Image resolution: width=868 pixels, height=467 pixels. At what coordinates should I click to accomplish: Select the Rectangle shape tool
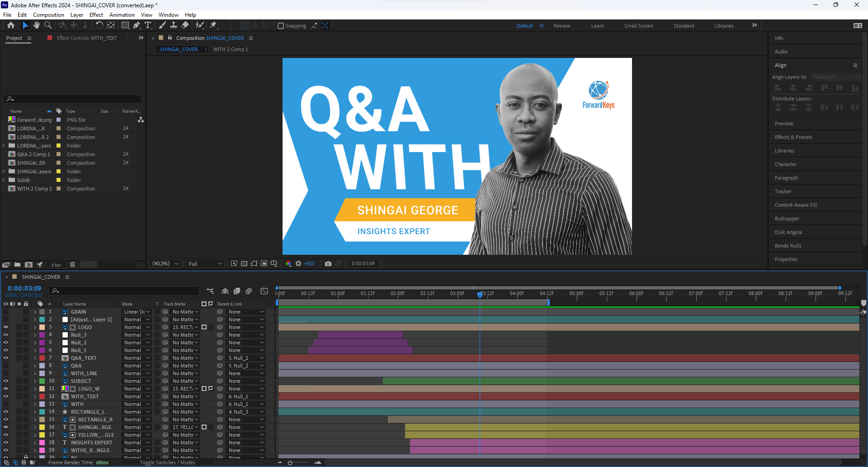tap(125, 25)
